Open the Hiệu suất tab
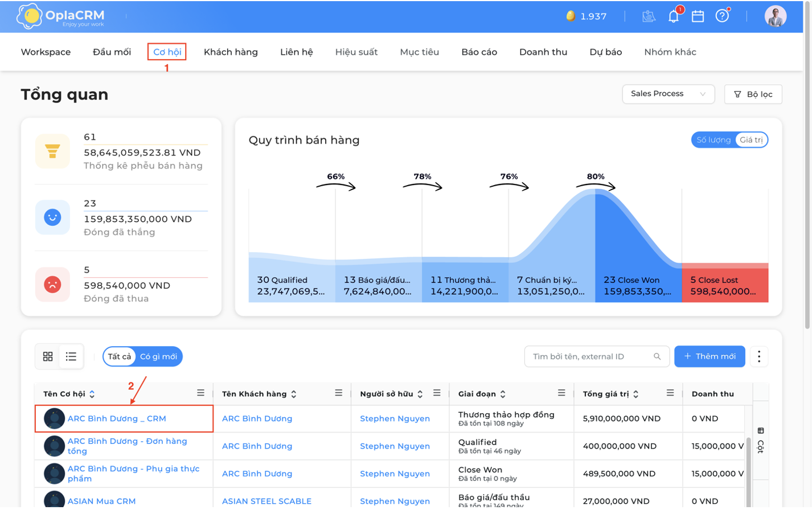Screen dimensions: 812x510 coord(356,52)
